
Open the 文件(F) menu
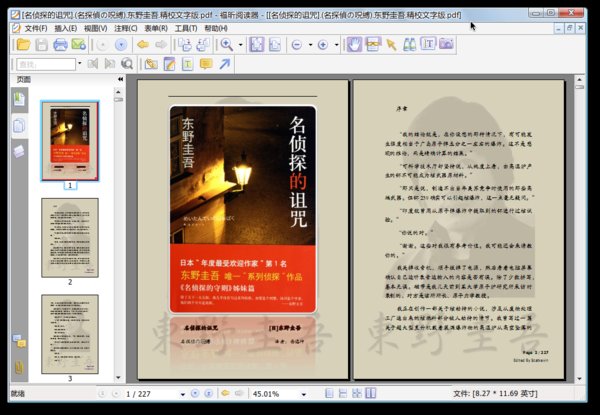[34, 28]
